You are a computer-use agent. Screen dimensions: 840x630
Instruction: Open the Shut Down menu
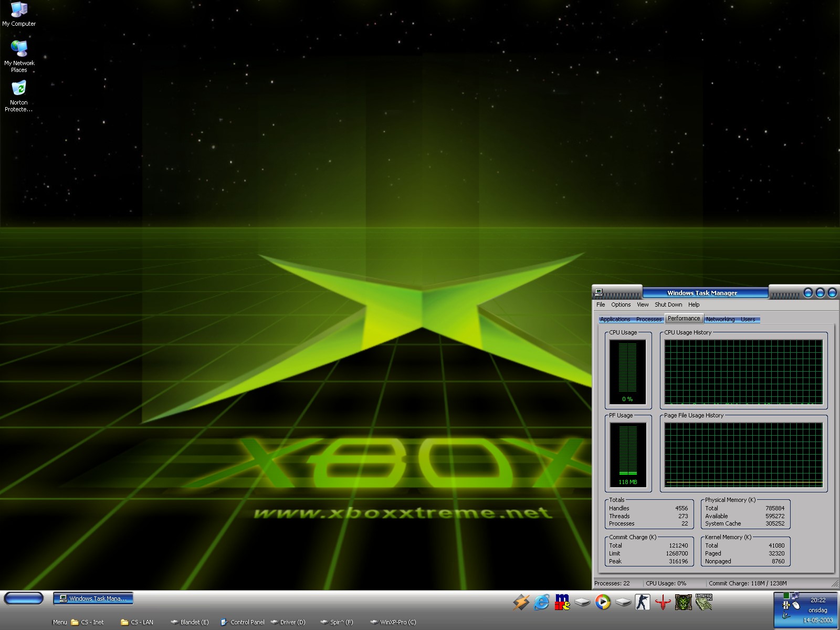(x=668, y=304)
